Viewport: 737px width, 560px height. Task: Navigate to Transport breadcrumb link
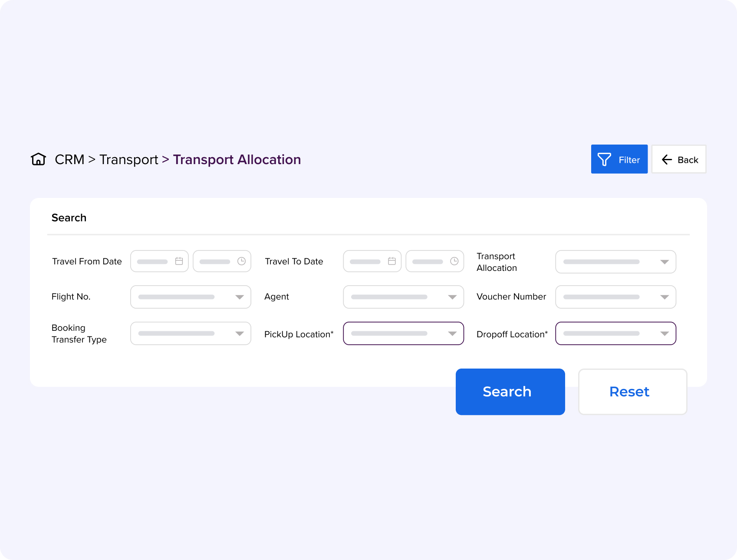(x=128, y=160)
